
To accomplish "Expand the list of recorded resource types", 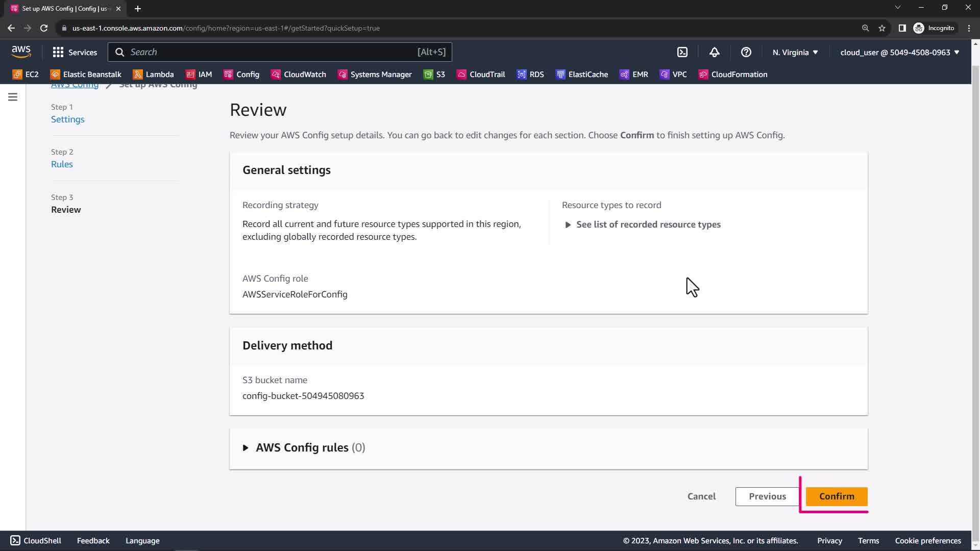I will [x=643, y=224].
